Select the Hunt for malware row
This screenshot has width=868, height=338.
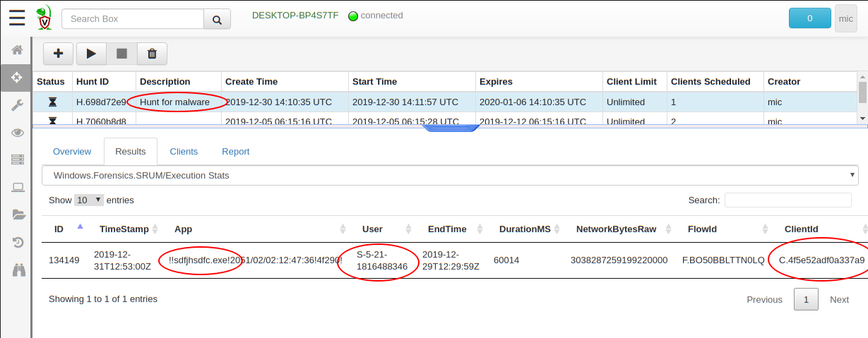[x=174, y=102]
